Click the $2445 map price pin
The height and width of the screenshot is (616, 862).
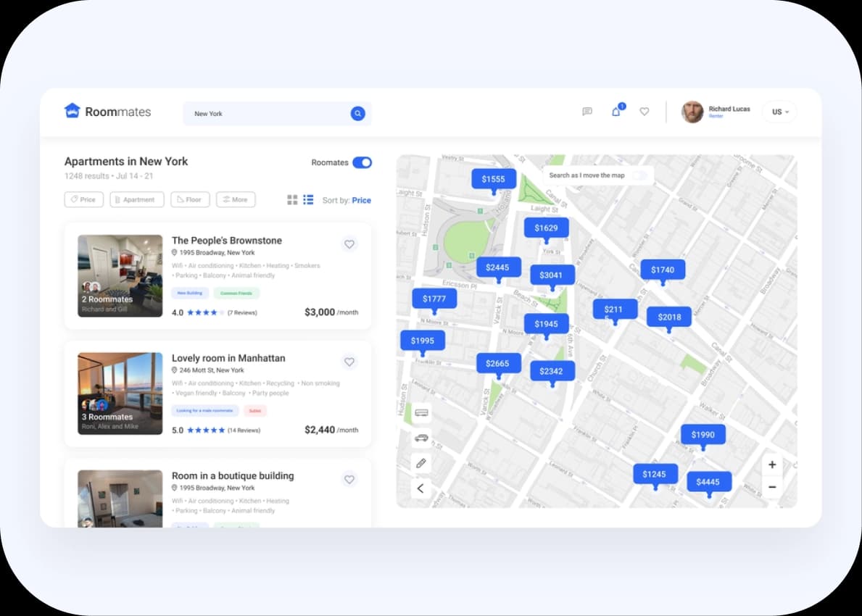pos(497,267)
